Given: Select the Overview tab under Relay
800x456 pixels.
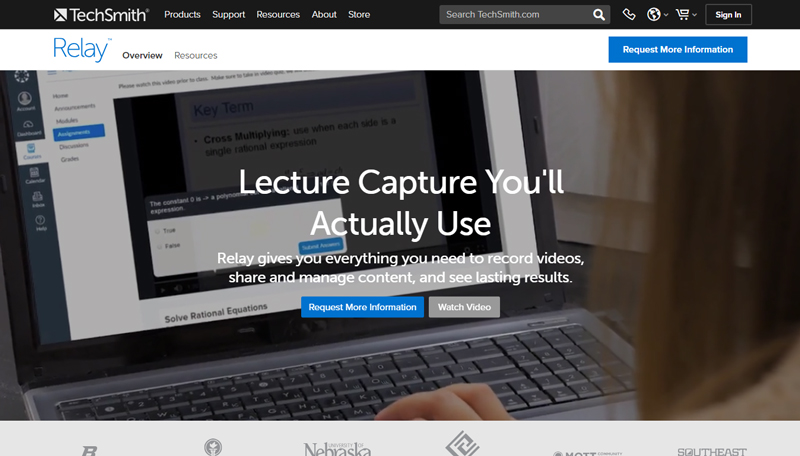Looking at the screenshot, I should [x=142, y=55].
